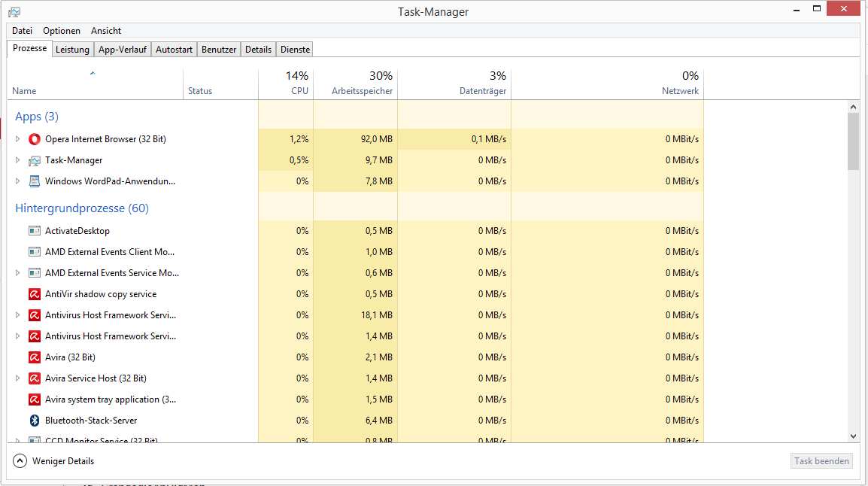The image size is (868, 486).
Task: Click the 0,1 MB/s disk value
Action: [x=489, y=139]
